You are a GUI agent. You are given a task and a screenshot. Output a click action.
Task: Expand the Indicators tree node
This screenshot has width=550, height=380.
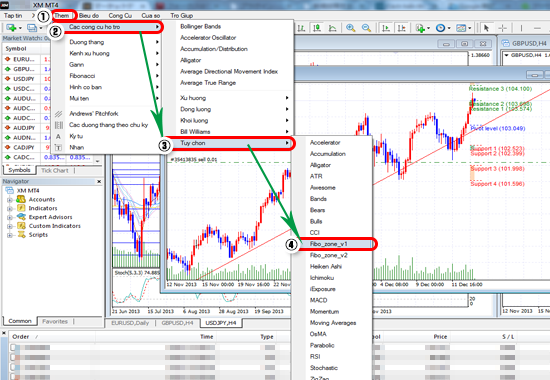[x=9, y=208]
